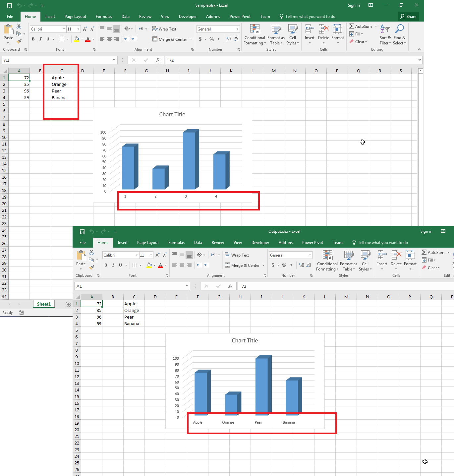Open the Calibri font dropdown in Sample.xlsx
This screenshot has width=454, height=476.
(64, 29)
